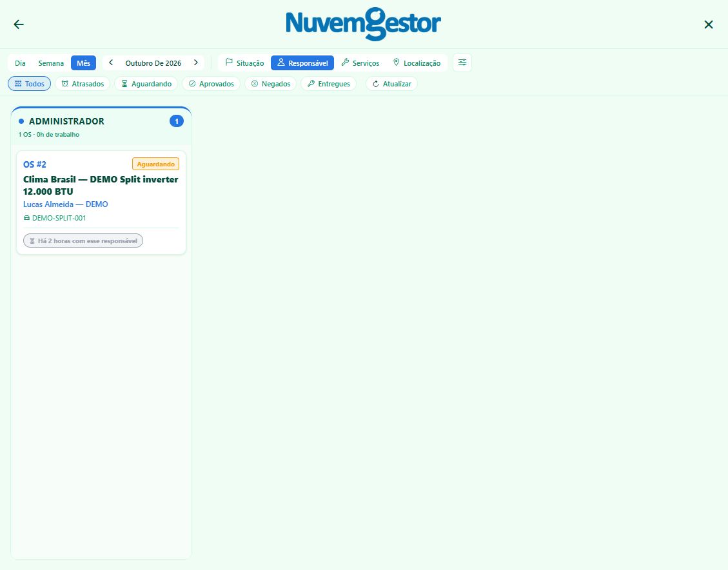This screenshot has height=570, width=728.
Task: Click the orange Aguardando status badge
Action: click(155, 164)
